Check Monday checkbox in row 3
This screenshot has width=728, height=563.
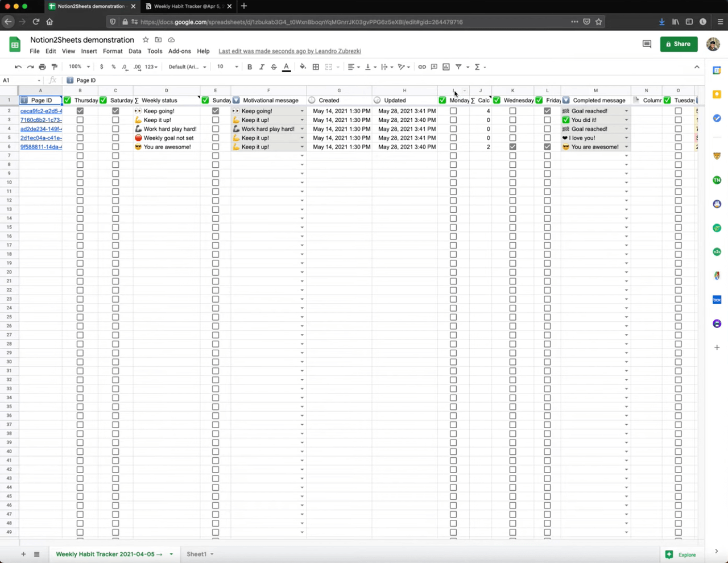coord(453,120)
